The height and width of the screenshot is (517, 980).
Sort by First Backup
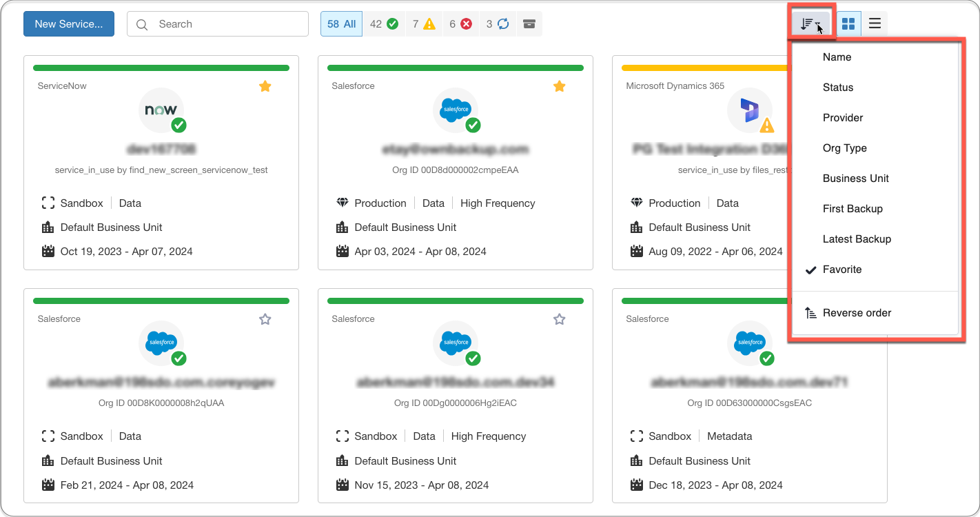click(875, 209)
